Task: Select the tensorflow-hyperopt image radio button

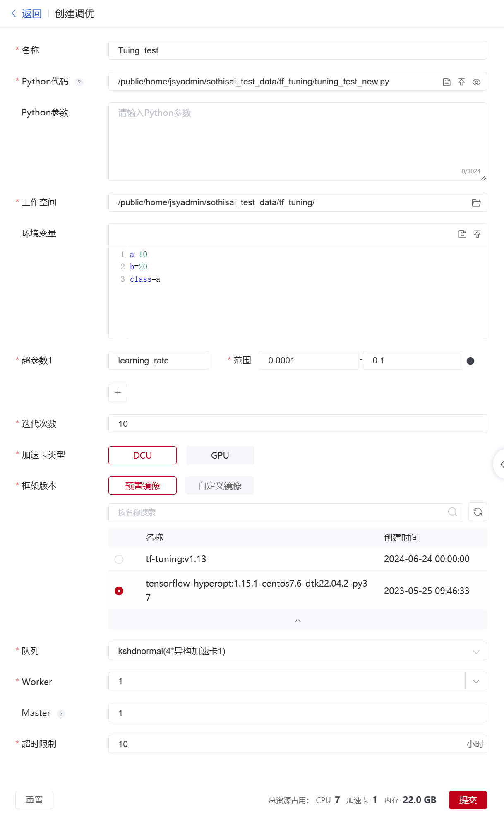Action: 119,591
